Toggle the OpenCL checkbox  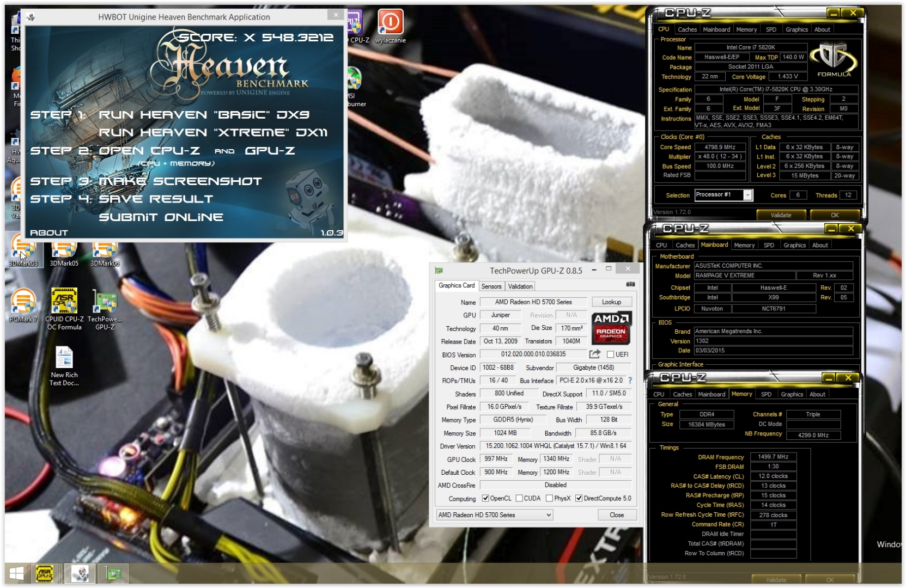click(485, 498)
